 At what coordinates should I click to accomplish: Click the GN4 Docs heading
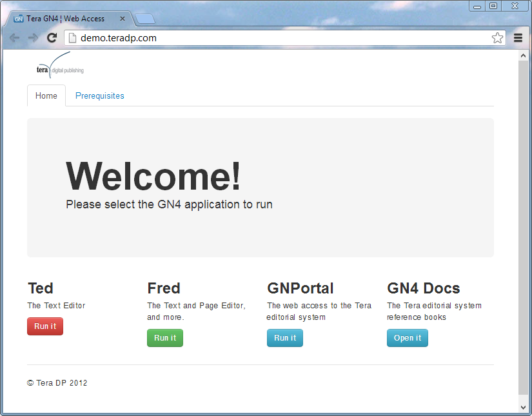(424, 288)
